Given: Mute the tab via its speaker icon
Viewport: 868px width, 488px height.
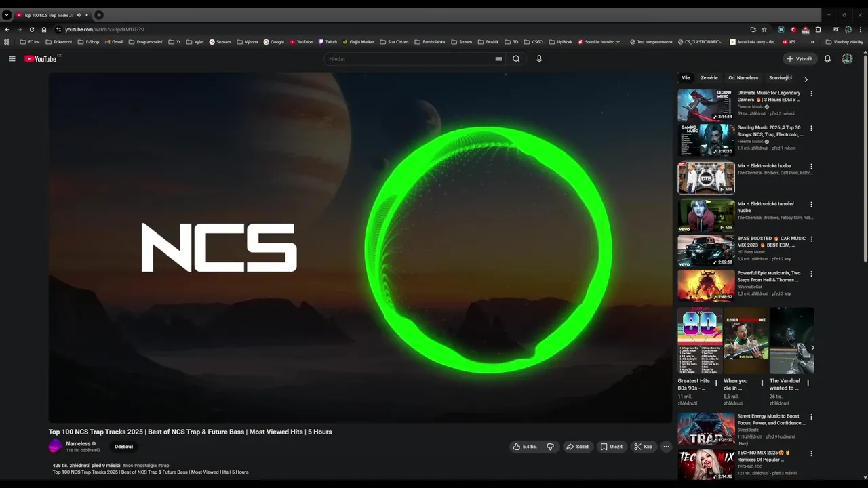Looking at the screenshot, I should tap(79, 15).
